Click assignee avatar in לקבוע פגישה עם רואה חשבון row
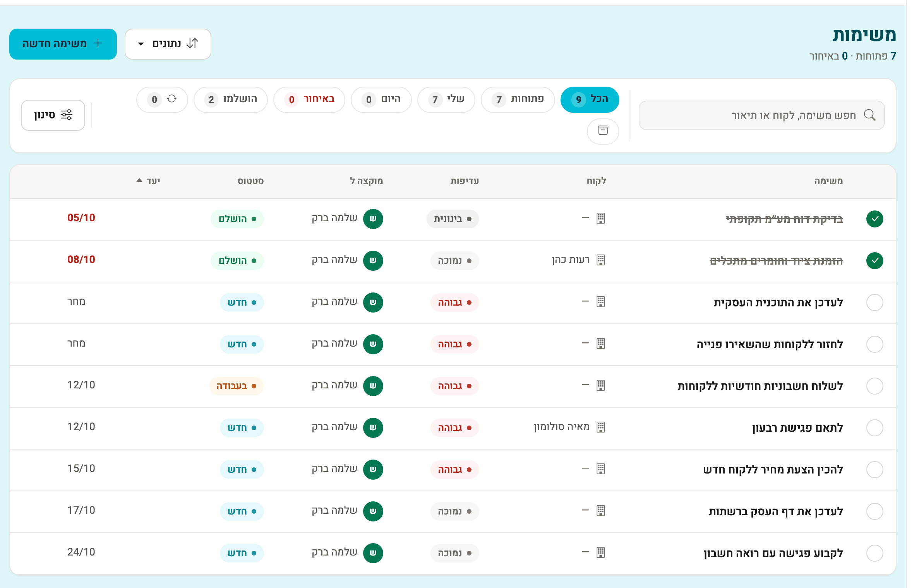Screen dimensions: 912x588 (x=373, y=553)
